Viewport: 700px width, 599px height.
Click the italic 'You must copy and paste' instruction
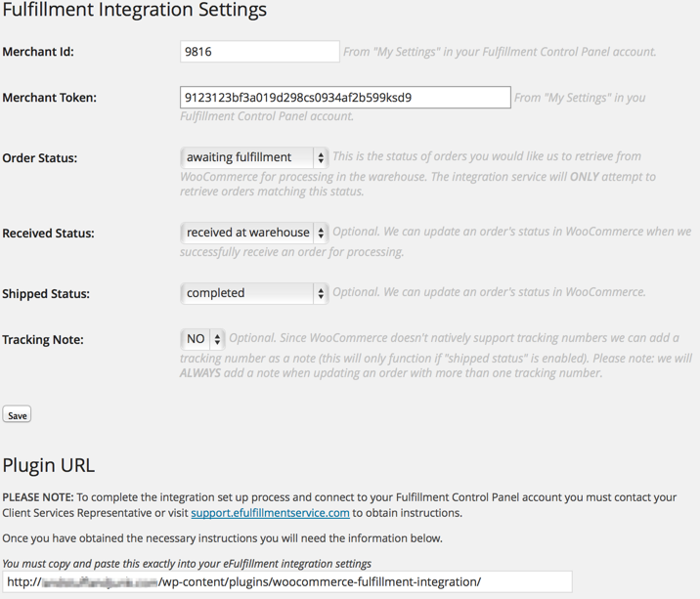pyautogui.click(x=186, y=564)
